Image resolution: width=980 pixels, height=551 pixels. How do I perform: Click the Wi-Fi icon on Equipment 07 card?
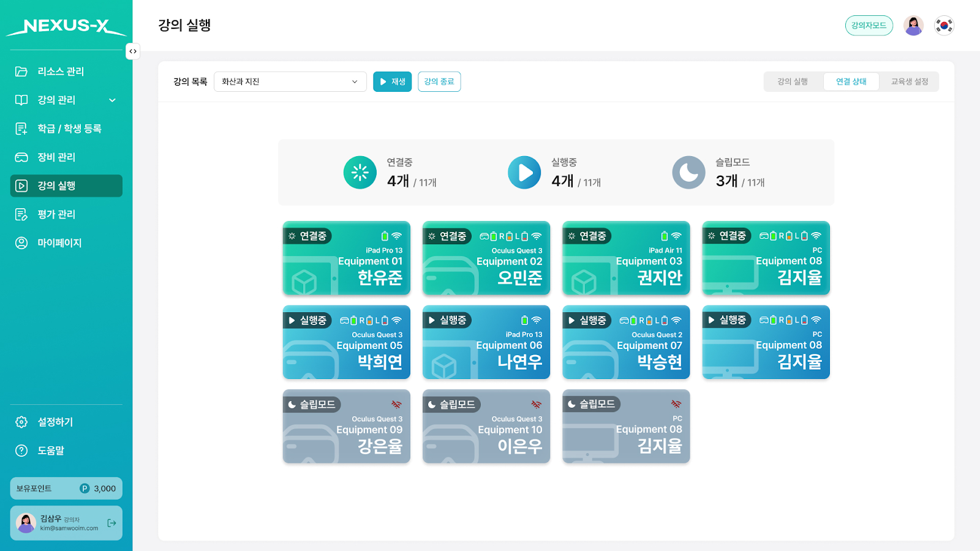[676, 320]
